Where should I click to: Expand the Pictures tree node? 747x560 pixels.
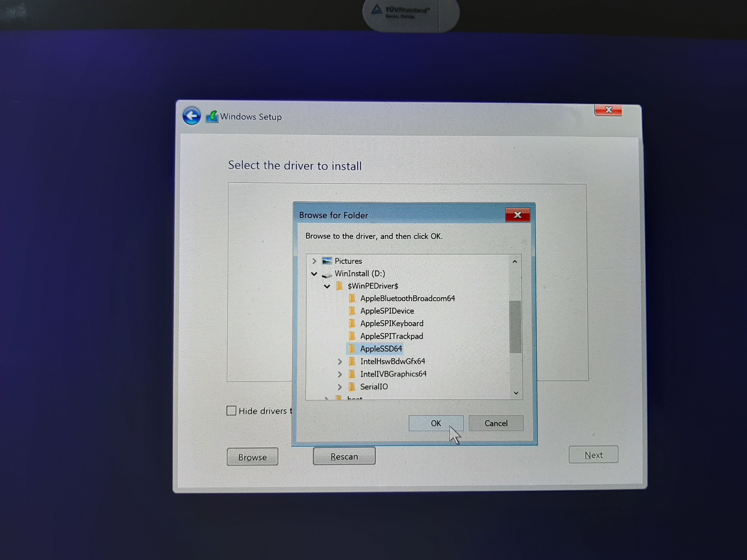click(314, 261)
